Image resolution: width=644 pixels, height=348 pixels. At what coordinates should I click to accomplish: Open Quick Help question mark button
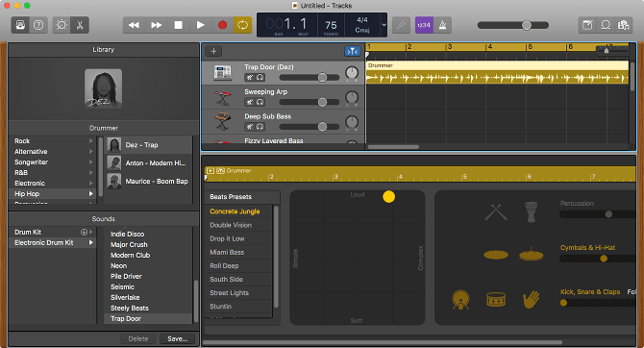coord(38,25)
